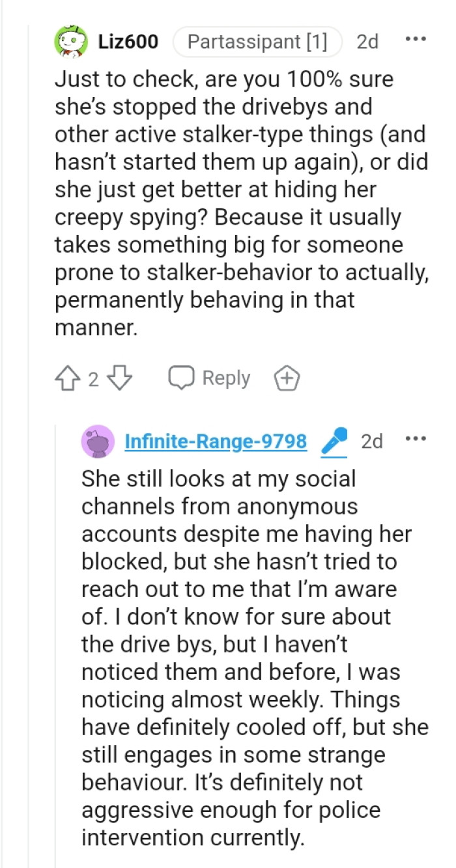Viewport: 456px width, 868px height.
Task: Click Liz600's username
Action: point(128,41)
